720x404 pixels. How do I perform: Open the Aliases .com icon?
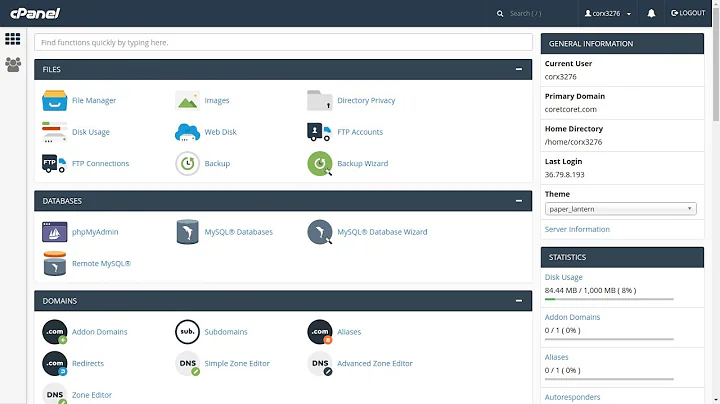coord(320,332)
